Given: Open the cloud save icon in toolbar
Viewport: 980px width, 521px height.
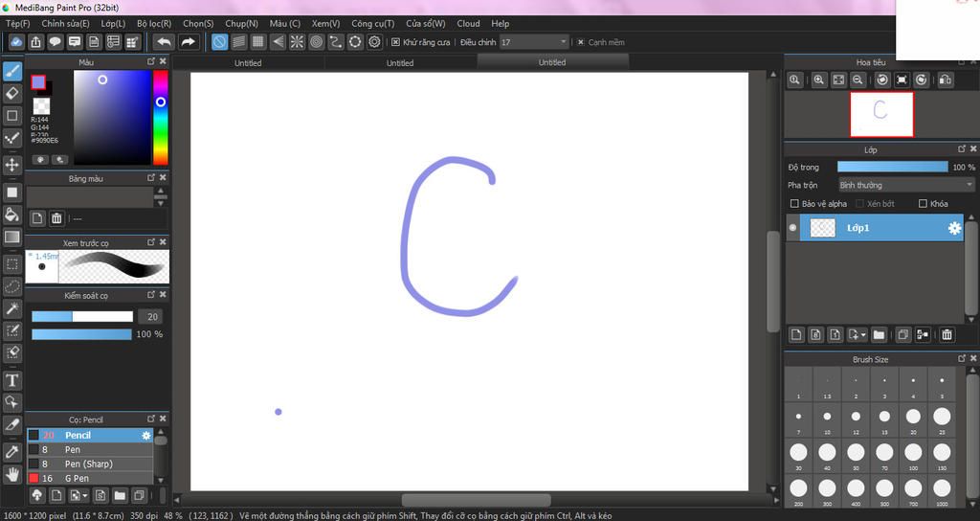Looking at the screenshot, I should pyautogui.click(x=16, y=42).
